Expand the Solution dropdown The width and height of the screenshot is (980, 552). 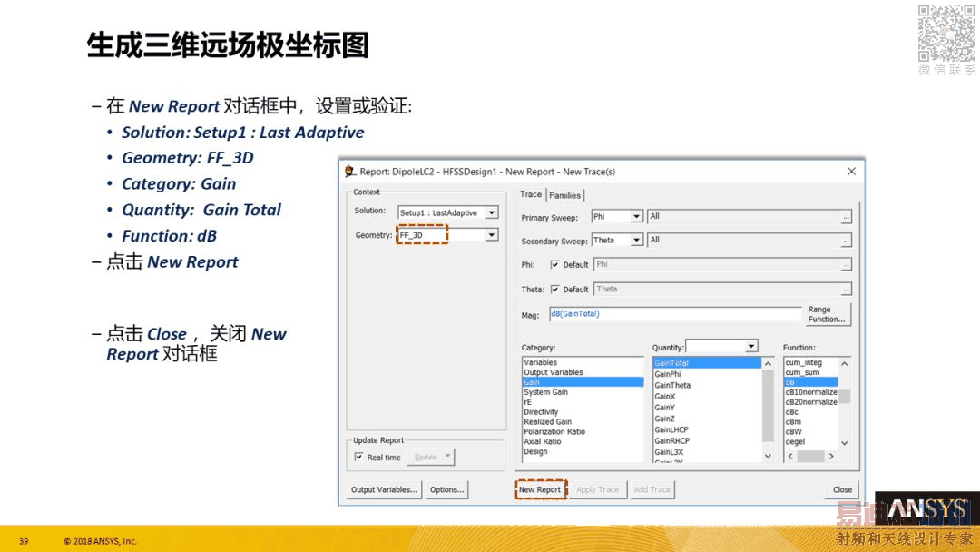pos(492,213)
